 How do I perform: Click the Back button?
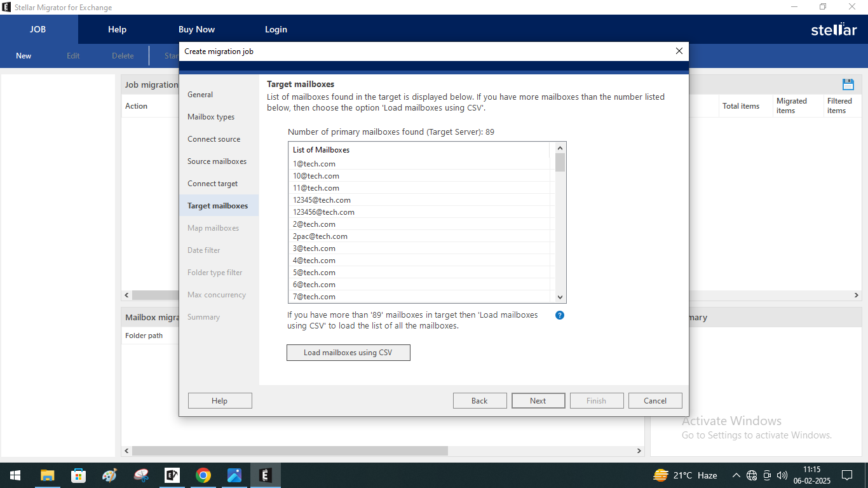point(480,400)
